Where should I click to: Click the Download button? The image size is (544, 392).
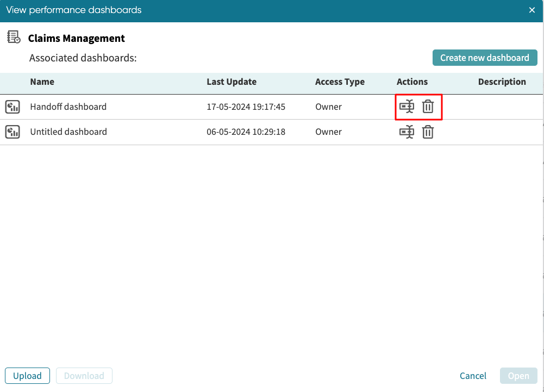84,376
